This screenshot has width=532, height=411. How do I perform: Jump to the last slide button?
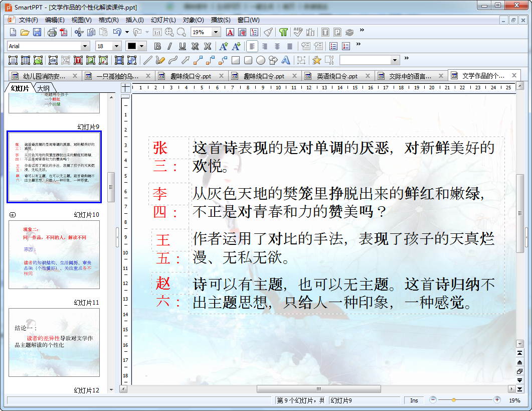coord(519,389)
